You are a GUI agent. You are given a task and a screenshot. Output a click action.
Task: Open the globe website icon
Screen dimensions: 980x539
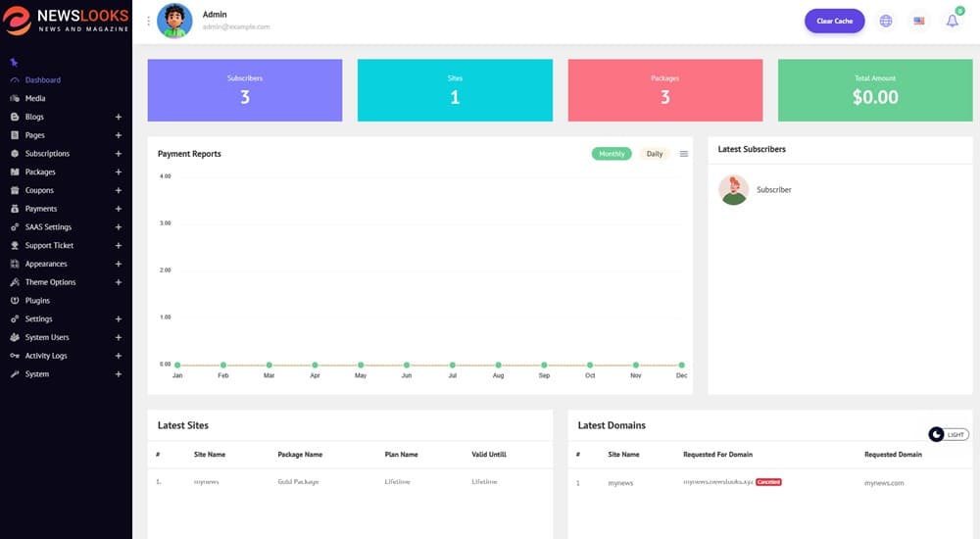pos(886,21)
